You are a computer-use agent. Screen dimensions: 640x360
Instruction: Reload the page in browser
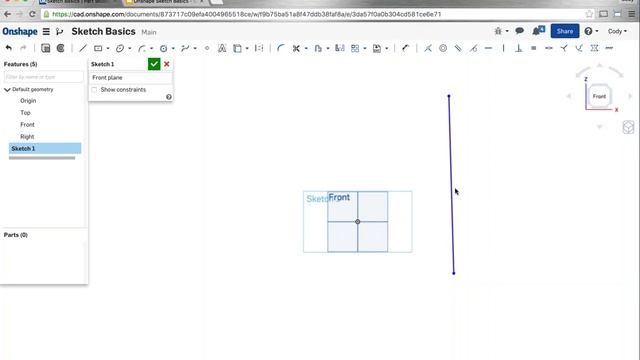pos(32,14)
